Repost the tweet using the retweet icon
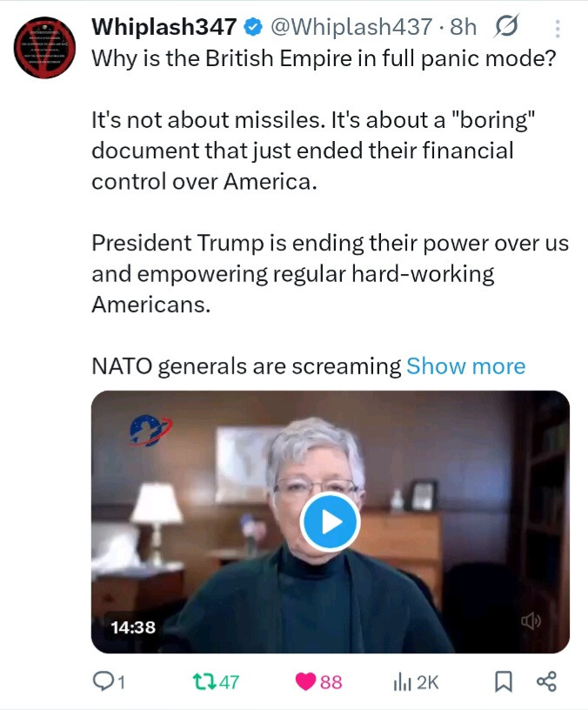 pos(202,682)
